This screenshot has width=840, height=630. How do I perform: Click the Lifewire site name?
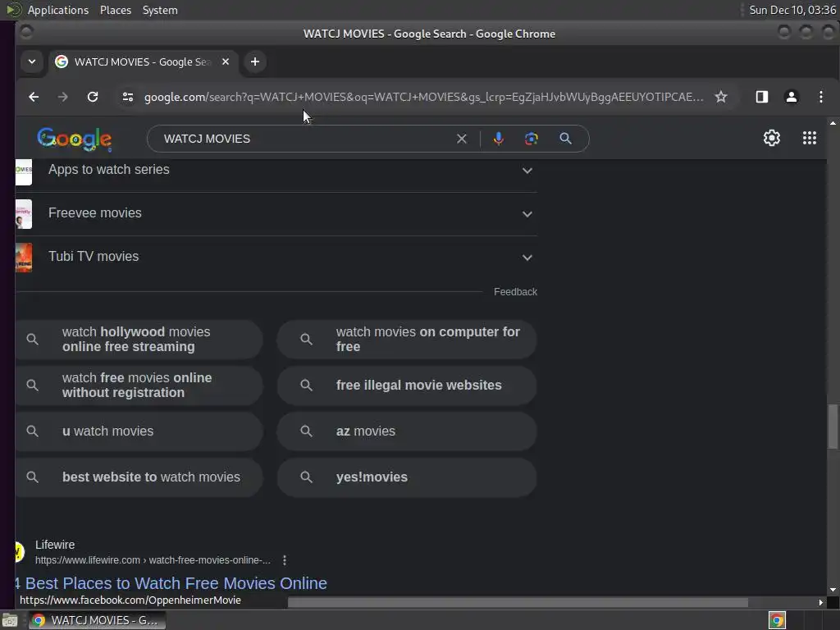[x=55, y=545]
